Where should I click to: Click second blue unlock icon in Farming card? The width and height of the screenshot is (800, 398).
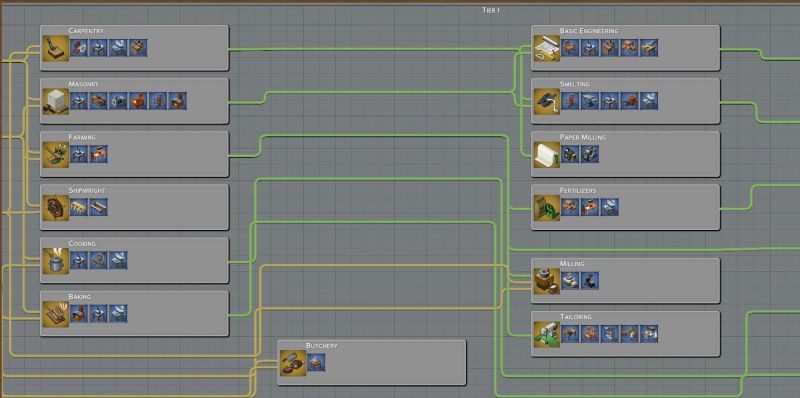(98, 154)
